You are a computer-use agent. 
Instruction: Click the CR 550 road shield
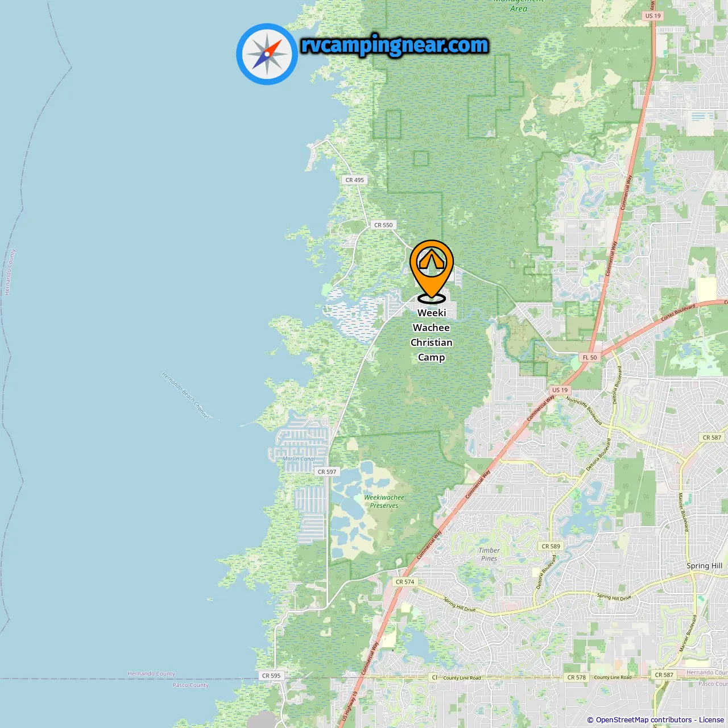[383, 225]
